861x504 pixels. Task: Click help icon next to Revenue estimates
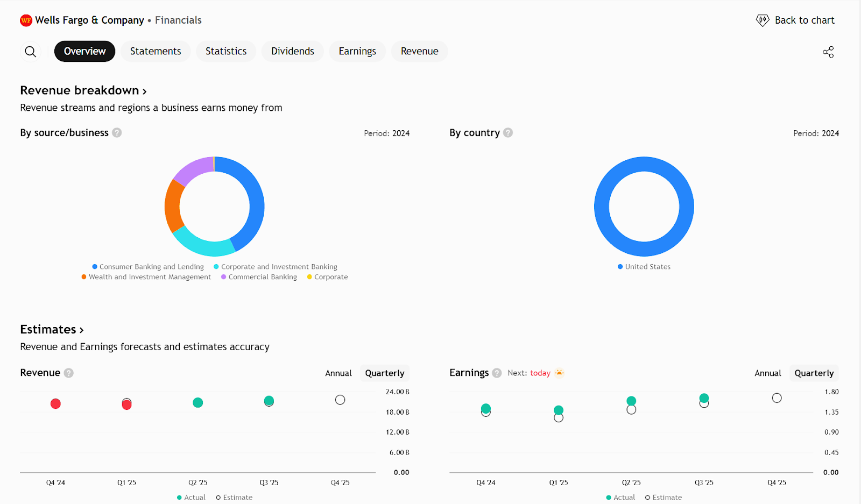coord(69,373)
